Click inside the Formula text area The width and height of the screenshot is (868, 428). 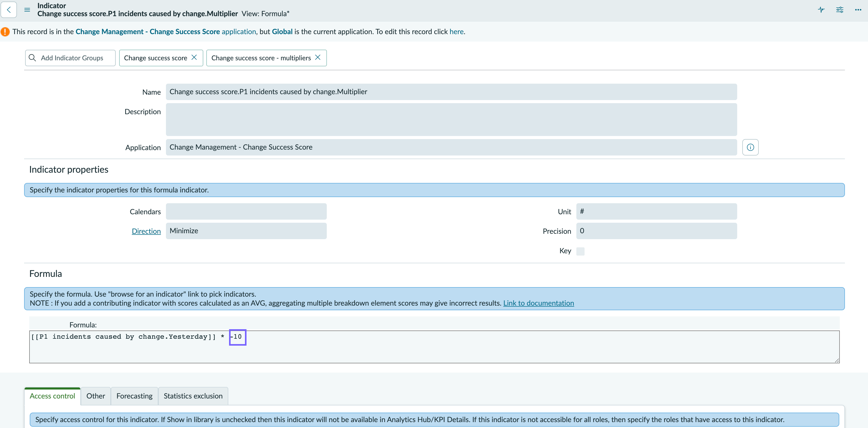tap(434, 347)
